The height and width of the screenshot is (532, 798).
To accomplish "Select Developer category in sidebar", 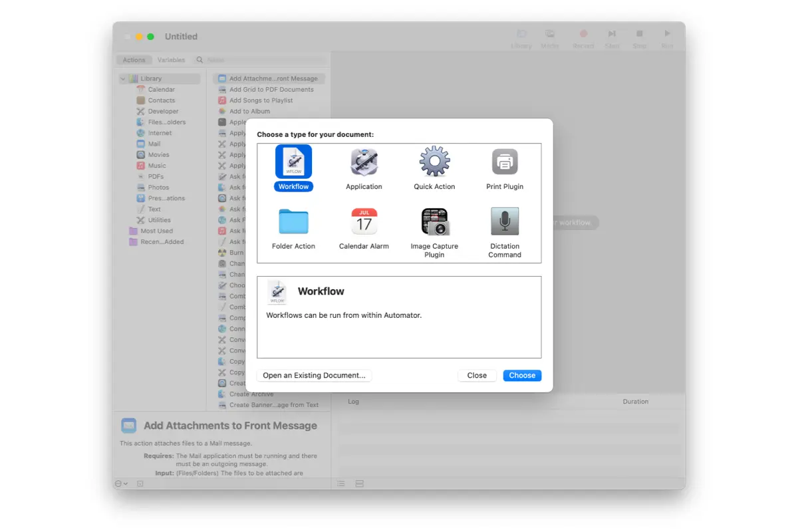I will pos(163,111).
